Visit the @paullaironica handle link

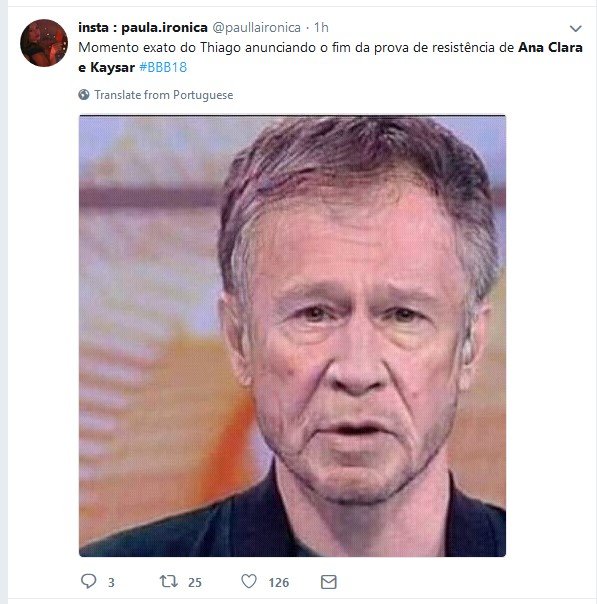click(x=257, y=28)
